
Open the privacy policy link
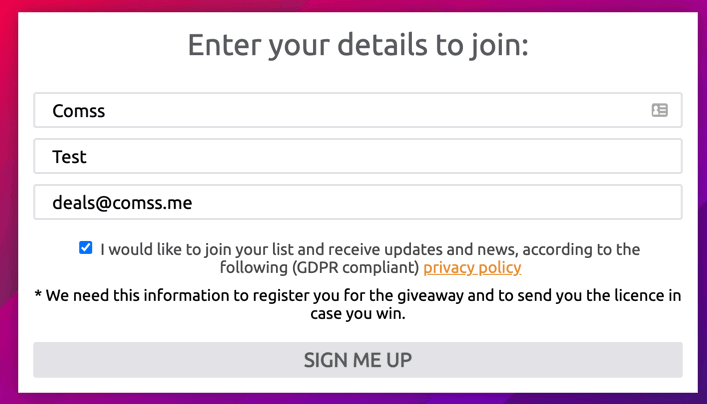coord(472,268)
